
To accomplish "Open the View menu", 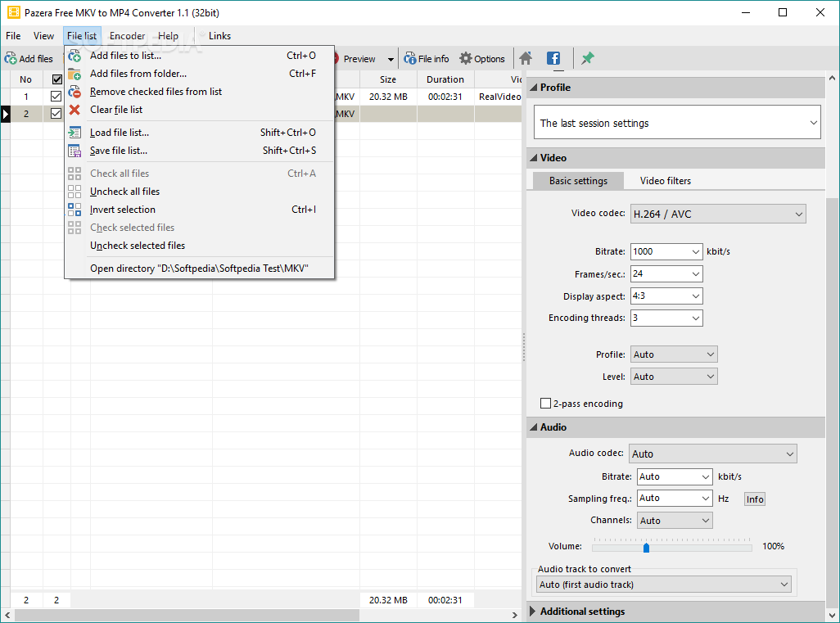I will tap(43, 36).
